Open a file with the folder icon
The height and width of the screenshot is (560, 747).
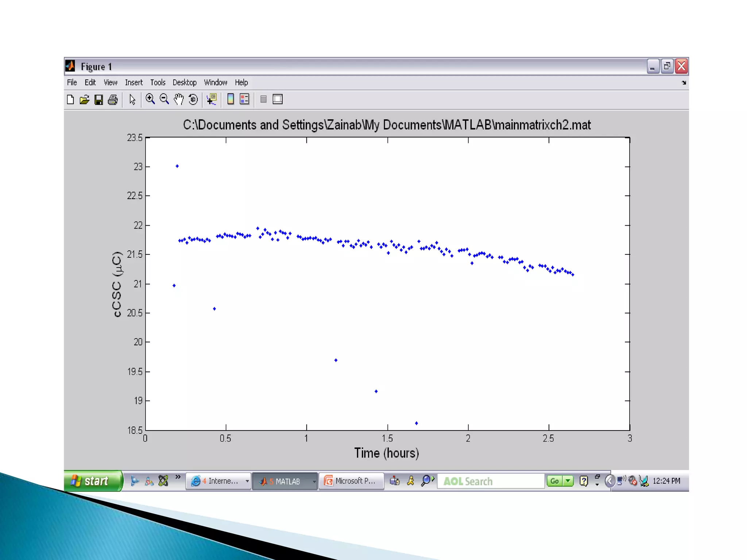click(84, 100)
